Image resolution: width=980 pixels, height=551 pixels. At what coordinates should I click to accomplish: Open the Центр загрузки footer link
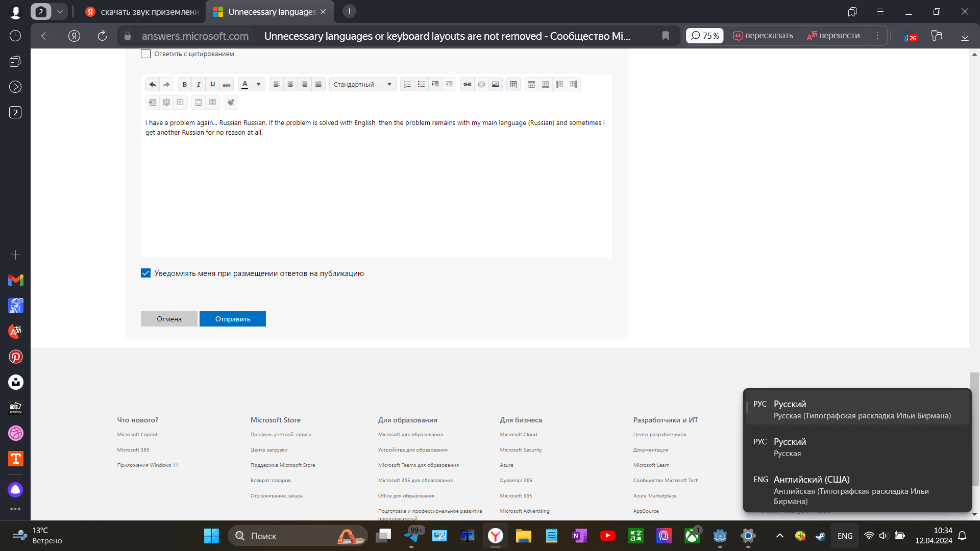point(269,450)
